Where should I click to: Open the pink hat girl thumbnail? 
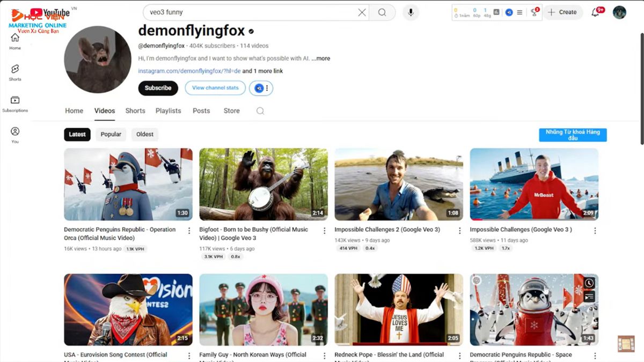[264, 310]
